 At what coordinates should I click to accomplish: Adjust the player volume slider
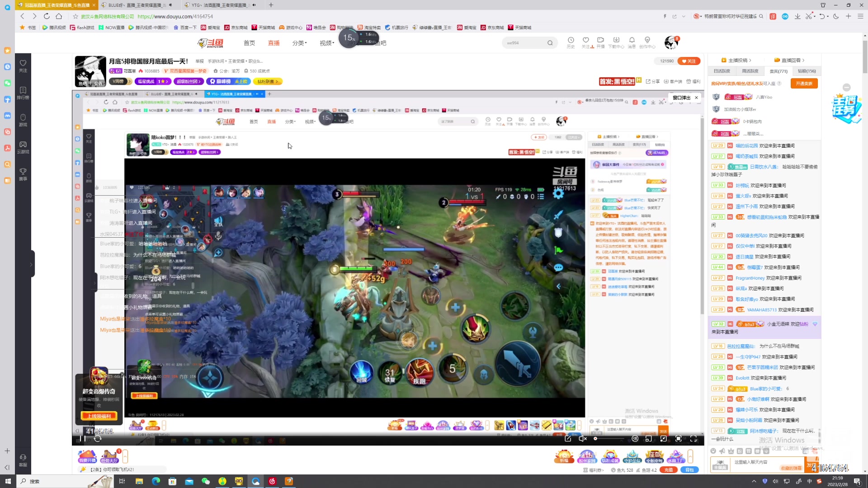click(609, 438)
